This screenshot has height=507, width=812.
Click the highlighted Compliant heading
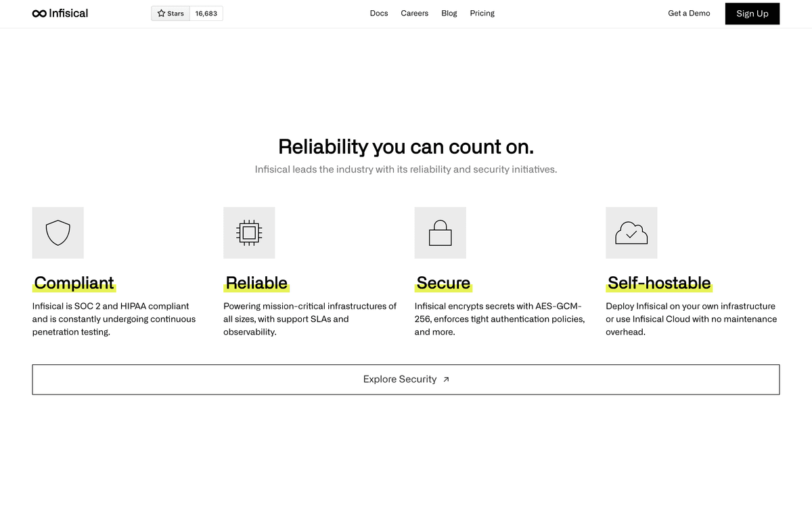(74, 283)
